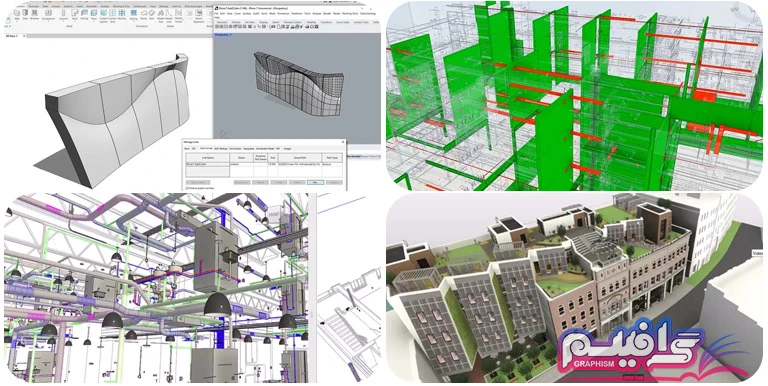Close the 3D View 1 document tab
768x386 pixels.
[x=24, y=36]
